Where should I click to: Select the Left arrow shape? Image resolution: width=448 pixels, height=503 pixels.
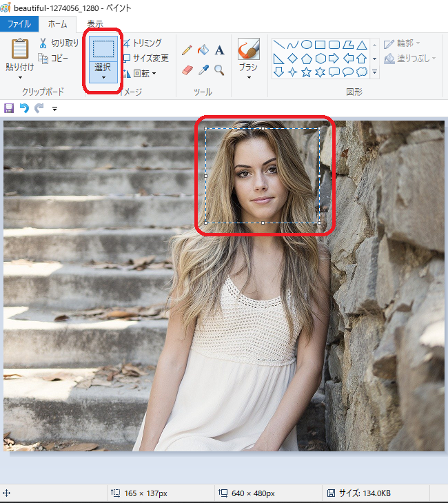point(348,59)
